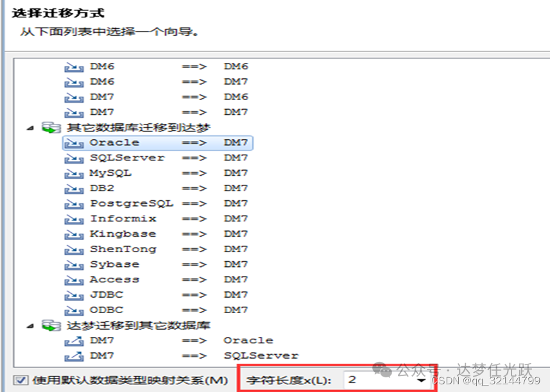This screenshot has height=392, width=550.
Task: Click the Access to DM7 row icon
Action: (74, 280)
